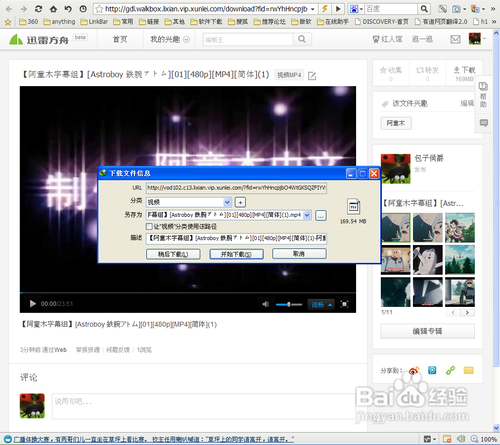The height and width of the screenshot is (445, 500).
Task: Open the video quality 流畅 selector
Action: pyautogui.click(x=322, y=304)
